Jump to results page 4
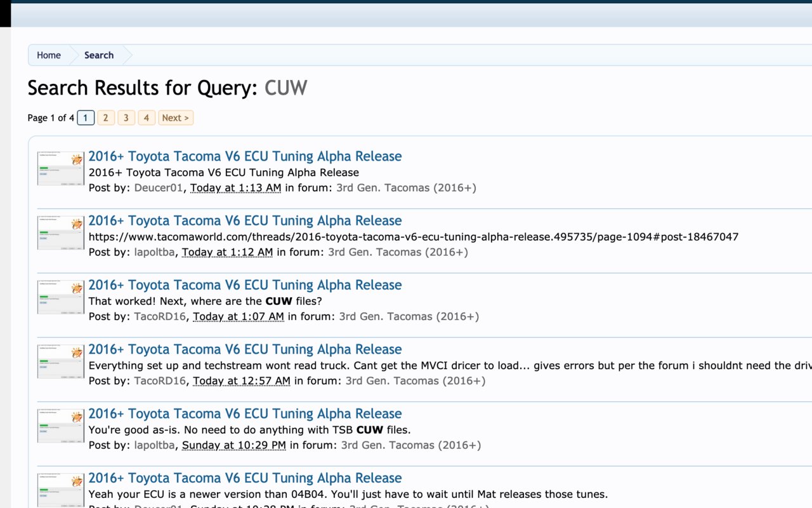The height and width of the screenshot is (508, 812). (x=147, y=117)
